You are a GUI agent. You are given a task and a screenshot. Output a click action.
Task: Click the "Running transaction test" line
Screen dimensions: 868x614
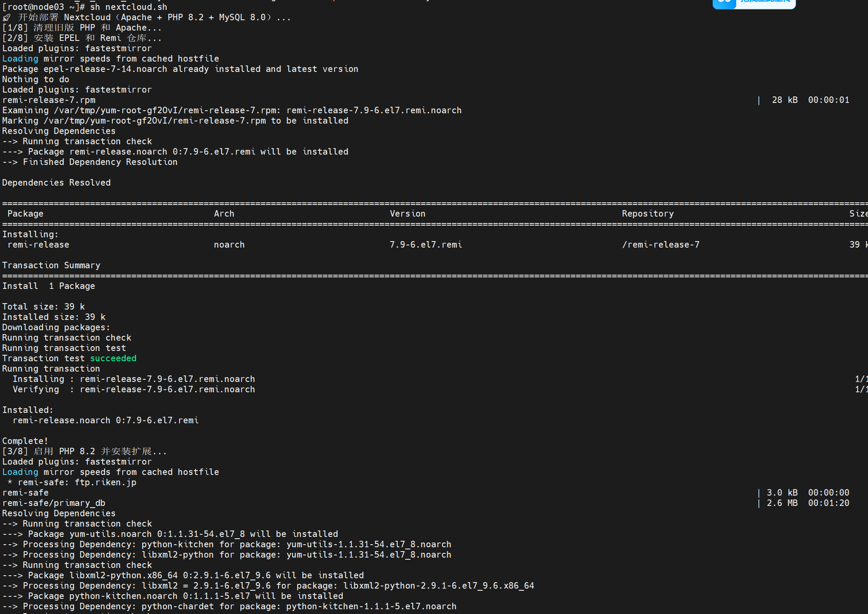(x=64, y=348)
